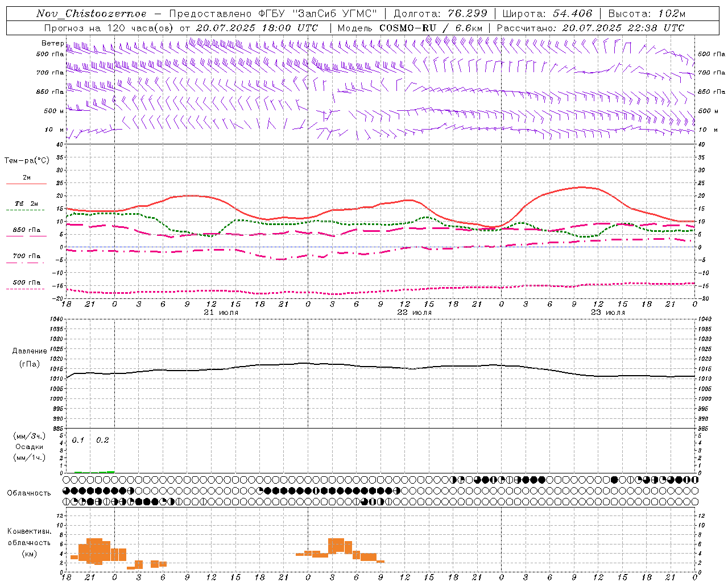Click the red 2м temperature legend line

pyautogui.click(x=26, y=184)
